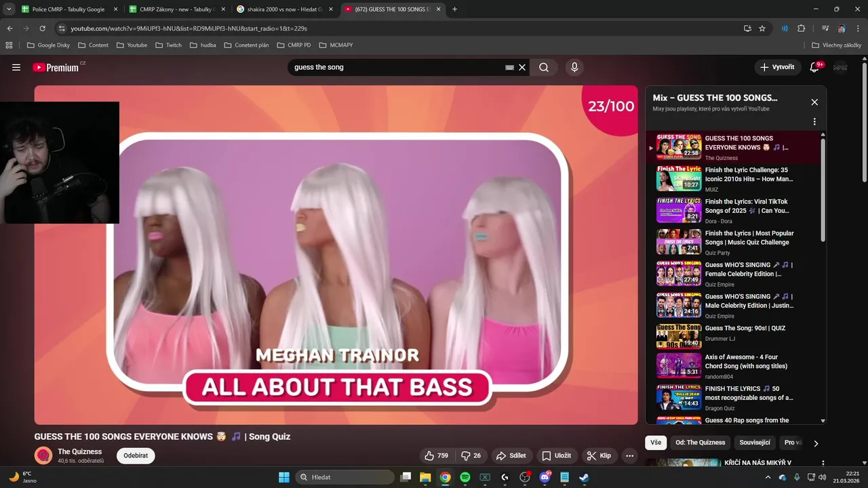Click the magnifier search button
Image resolution: width=868 pixels, height=488 pixels.
pos(544,67)
